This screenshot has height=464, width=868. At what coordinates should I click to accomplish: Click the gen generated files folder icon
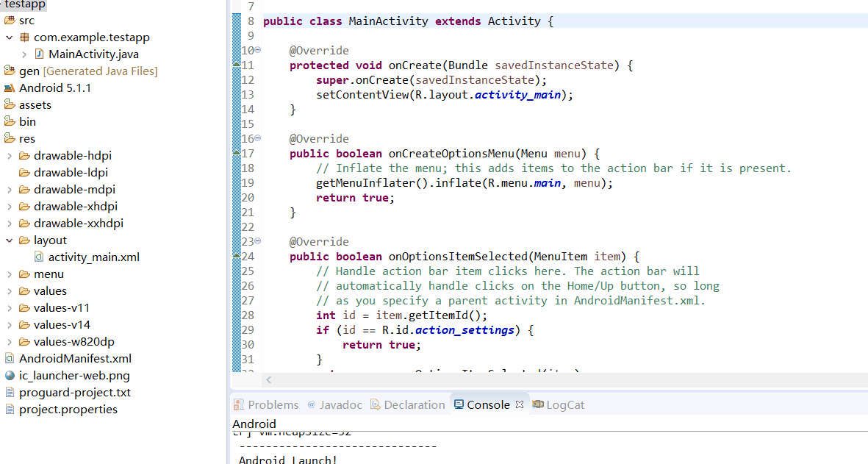tap(10, 71)
